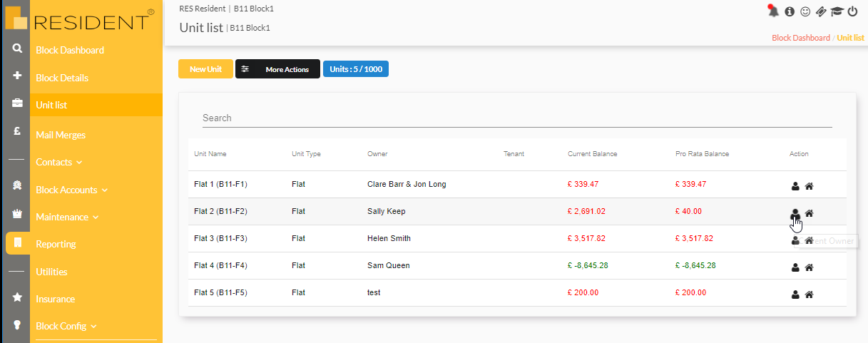This screenshot has width=868, height=343.
Task: Click the owner person icon for Flat 1
Action: pos(795,186)
